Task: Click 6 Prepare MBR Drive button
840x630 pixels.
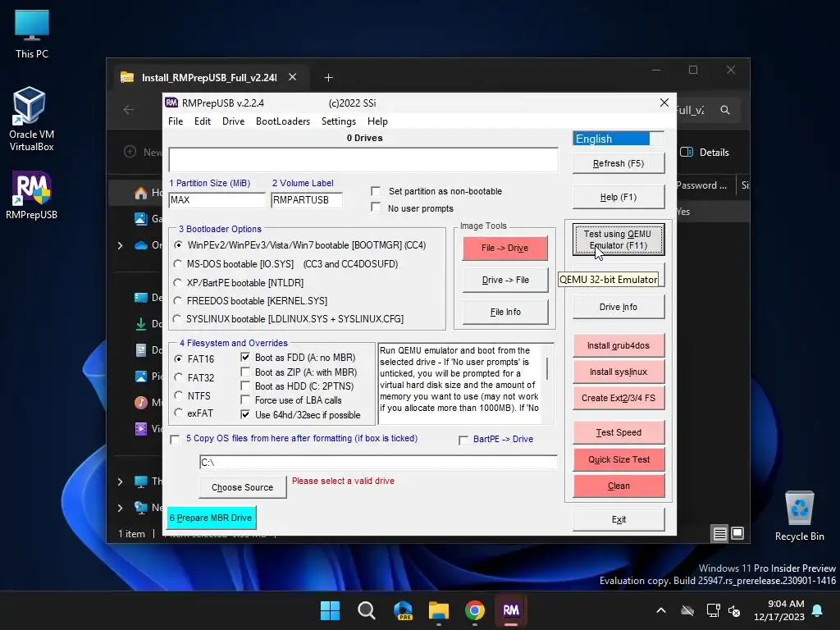Action: (x=211, y=518)
